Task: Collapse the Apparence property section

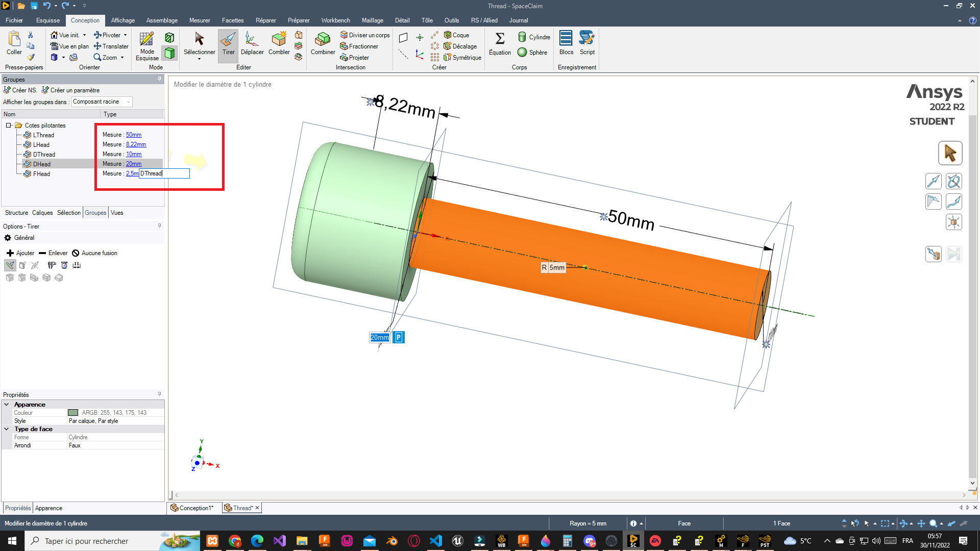Action: click(x=7, y=405)
